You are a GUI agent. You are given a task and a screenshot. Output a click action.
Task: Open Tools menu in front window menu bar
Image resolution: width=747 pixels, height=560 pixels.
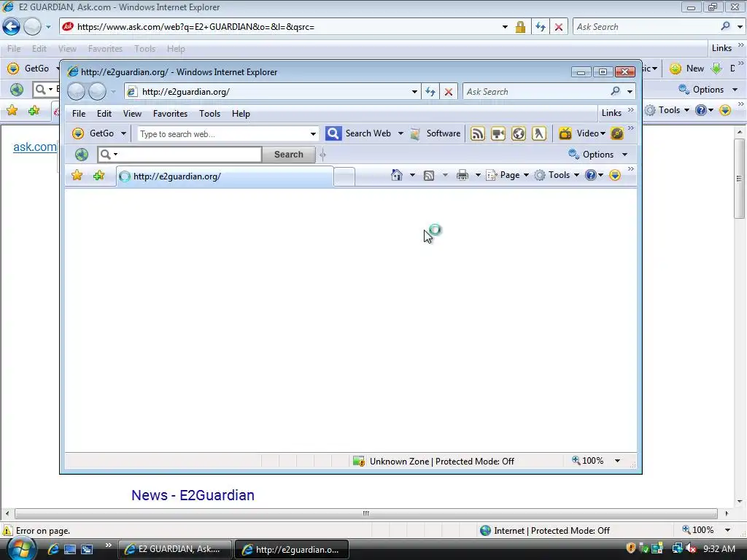tap(209, 113)
